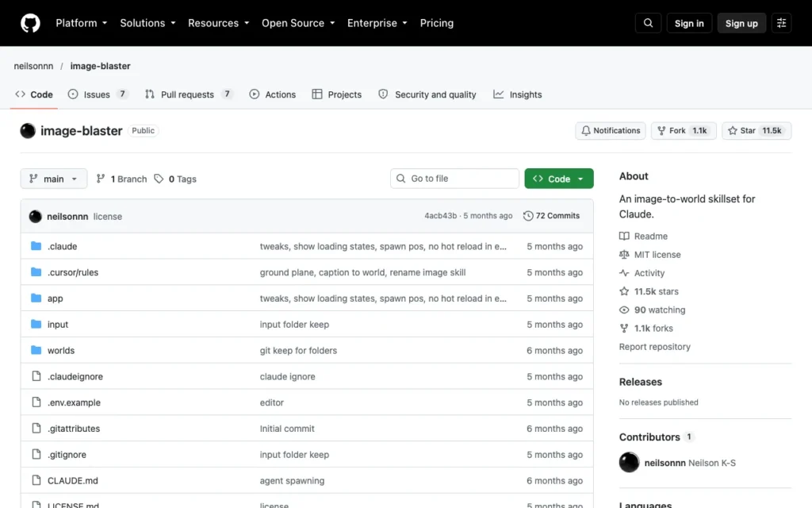The width and height of the screenshot is (812, 508).
Task: Star the repository with Star button
Action: tap(756, 131)
